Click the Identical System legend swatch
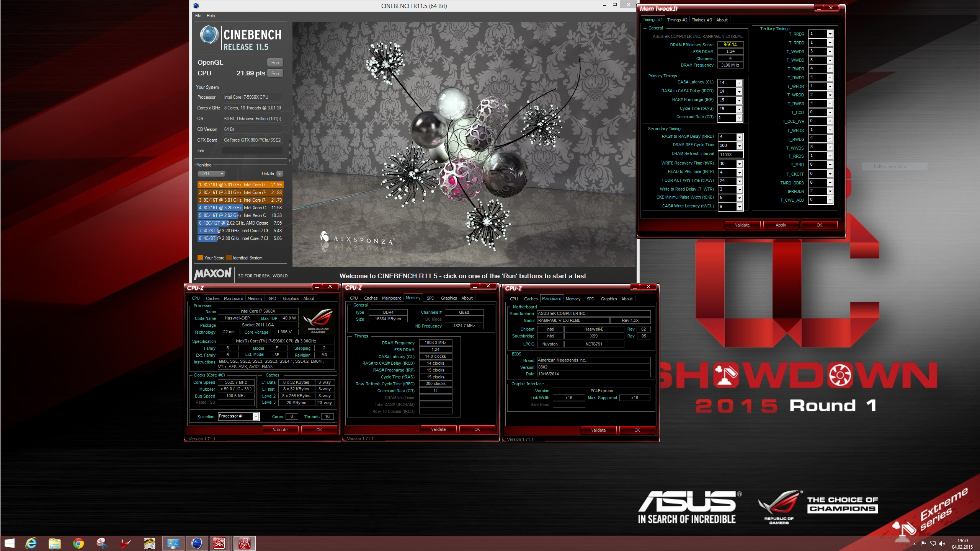Viewport: 980px width, 551px height. point(229,258)
